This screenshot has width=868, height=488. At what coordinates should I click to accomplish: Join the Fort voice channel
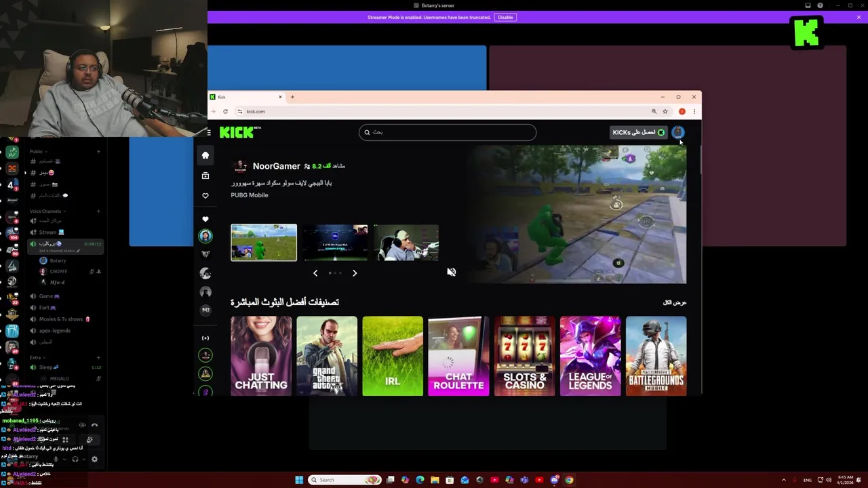pyautogui.click(x=65, y=308)
